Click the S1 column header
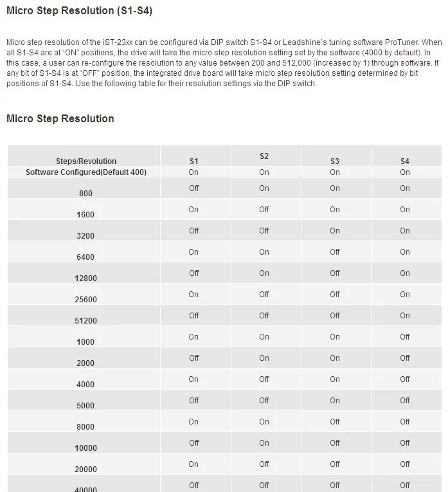The width and height of the screenshot is (448, 492). click(x=193, y=161)
